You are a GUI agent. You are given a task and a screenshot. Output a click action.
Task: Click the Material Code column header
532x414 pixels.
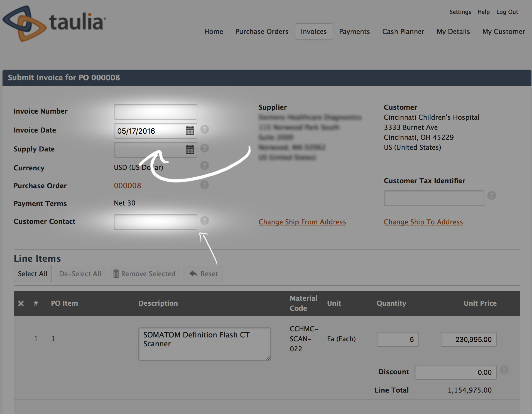(303, 303)
